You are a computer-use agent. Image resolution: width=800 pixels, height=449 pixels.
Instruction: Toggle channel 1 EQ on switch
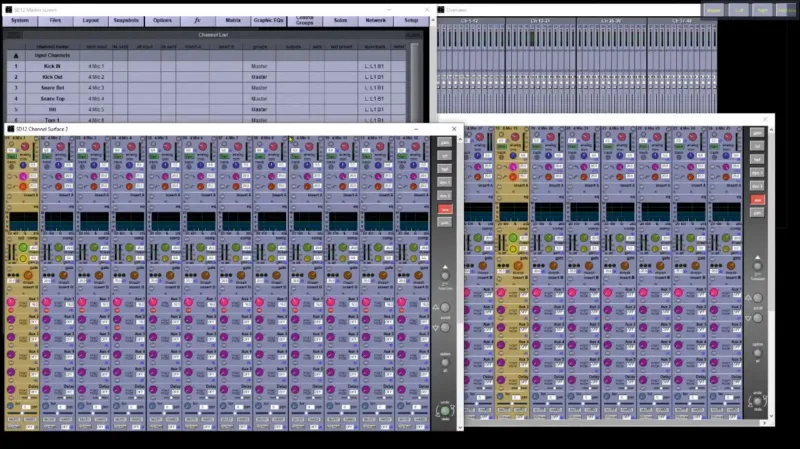[x=9, y=207]
